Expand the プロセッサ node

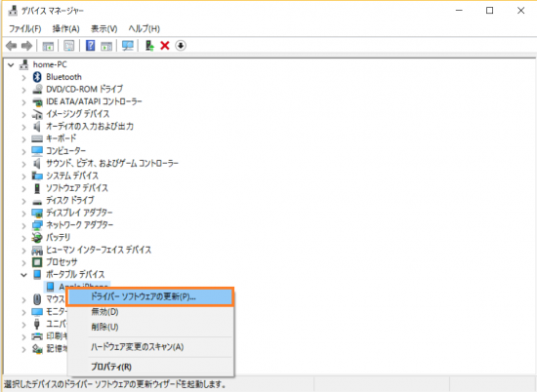click(23, 262)
